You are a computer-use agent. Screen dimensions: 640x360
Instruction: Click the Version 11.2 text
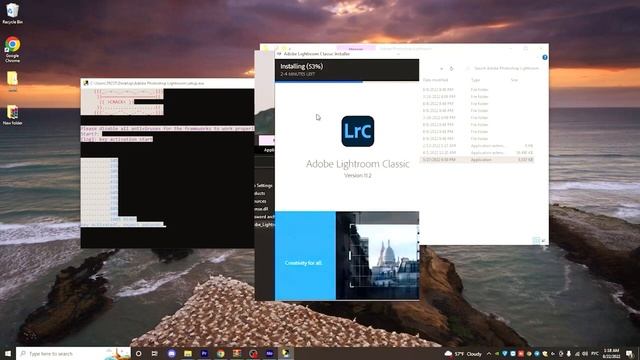358,176
